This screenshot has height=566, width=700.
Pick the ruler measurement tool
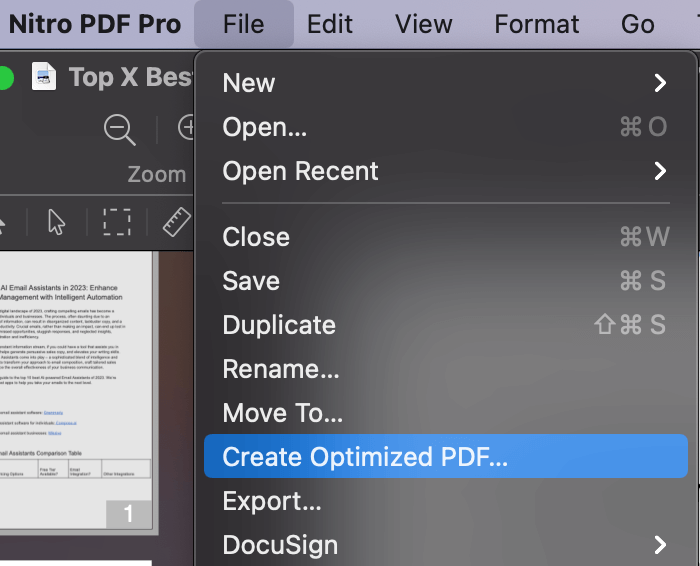pos(176,221)
